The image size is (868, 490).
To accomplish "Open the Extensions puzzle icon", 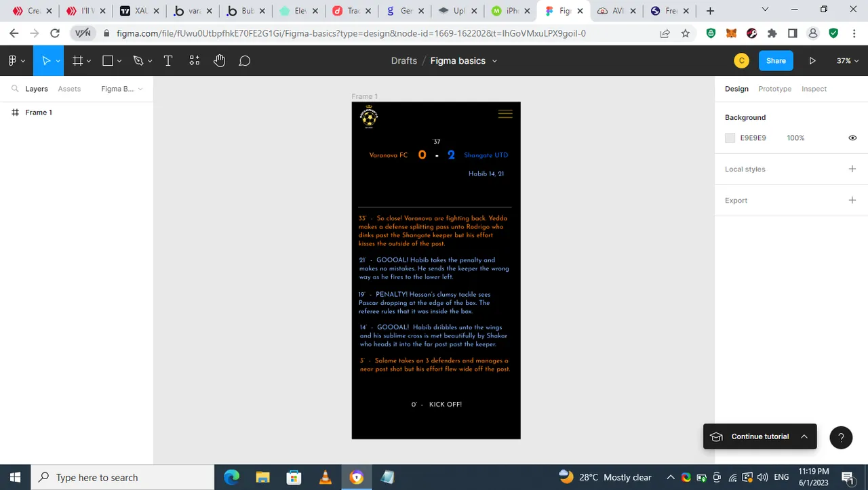I will [x=772, y=33].
